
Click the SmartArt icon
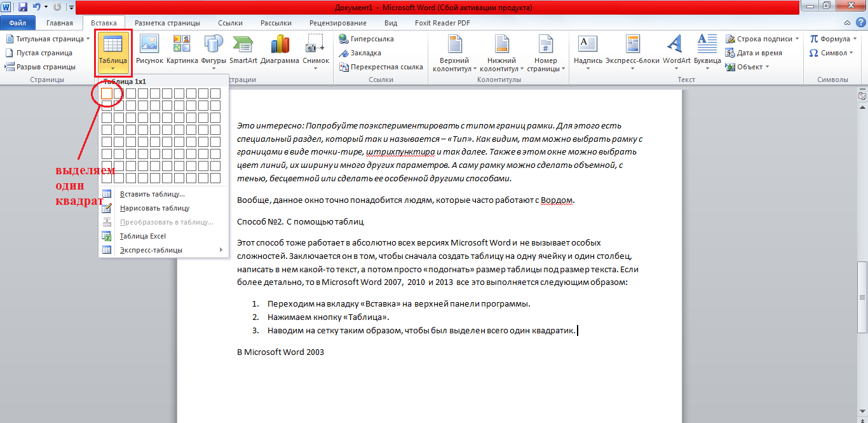coord(243,50)
